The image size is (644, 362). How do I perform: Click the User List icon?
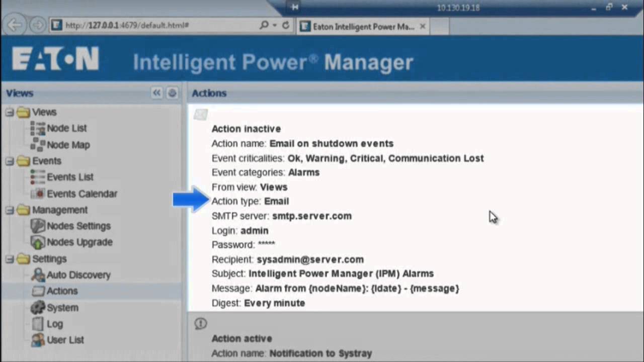pos(38,340)
